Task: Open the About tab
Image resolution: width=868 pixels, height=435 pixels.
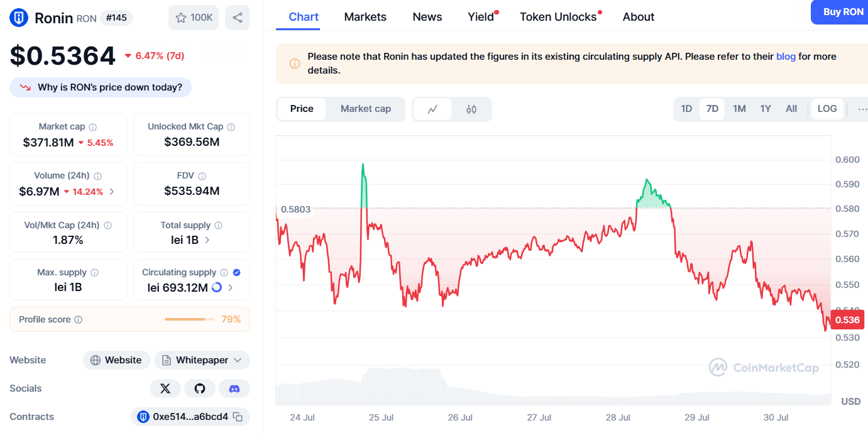Action: [639, 17]
